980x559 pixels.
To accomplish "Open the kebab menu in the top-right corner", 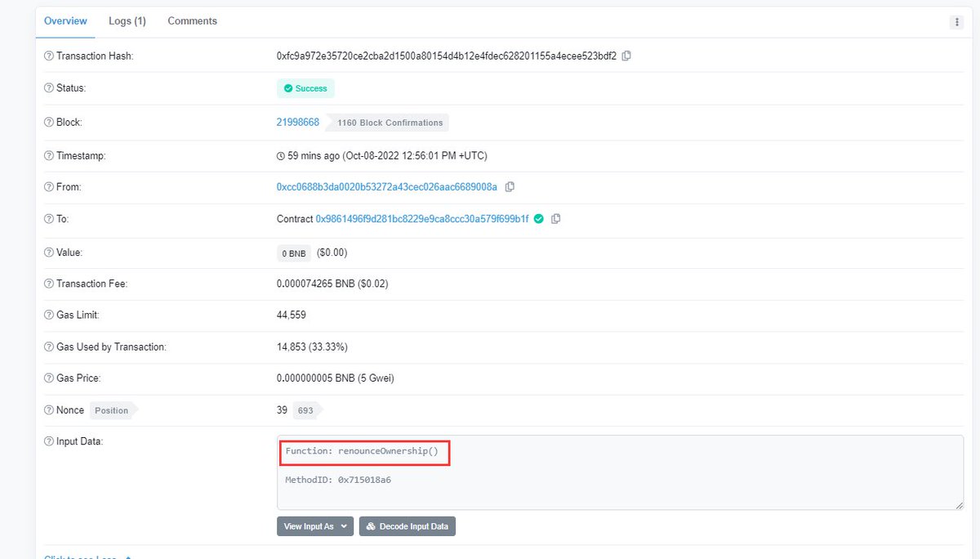I will pyautogui.click(x=956, y=21).
